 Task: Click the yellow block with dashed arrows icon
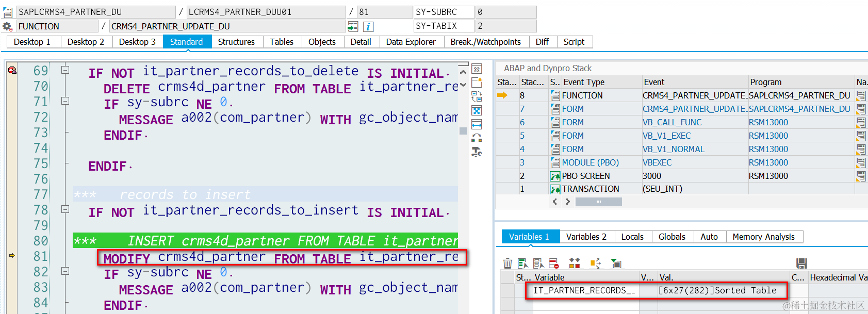point(596,263)
